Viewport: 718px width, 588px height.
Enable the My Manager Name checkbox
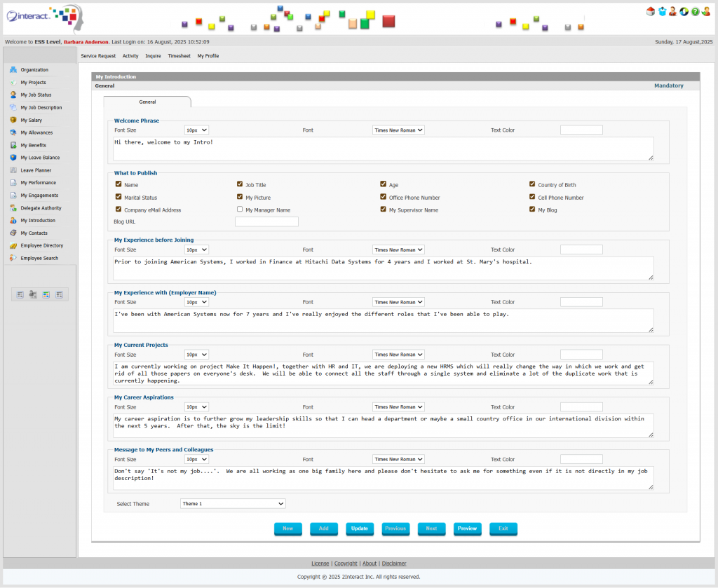[x=240, y=209]
